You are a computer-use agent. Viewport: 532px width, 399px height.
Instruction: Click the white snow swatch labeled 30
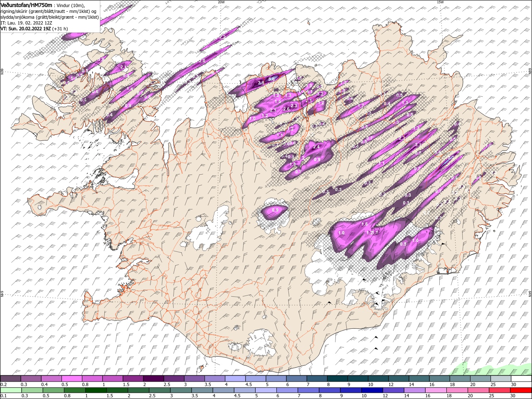tap(521, 379)
